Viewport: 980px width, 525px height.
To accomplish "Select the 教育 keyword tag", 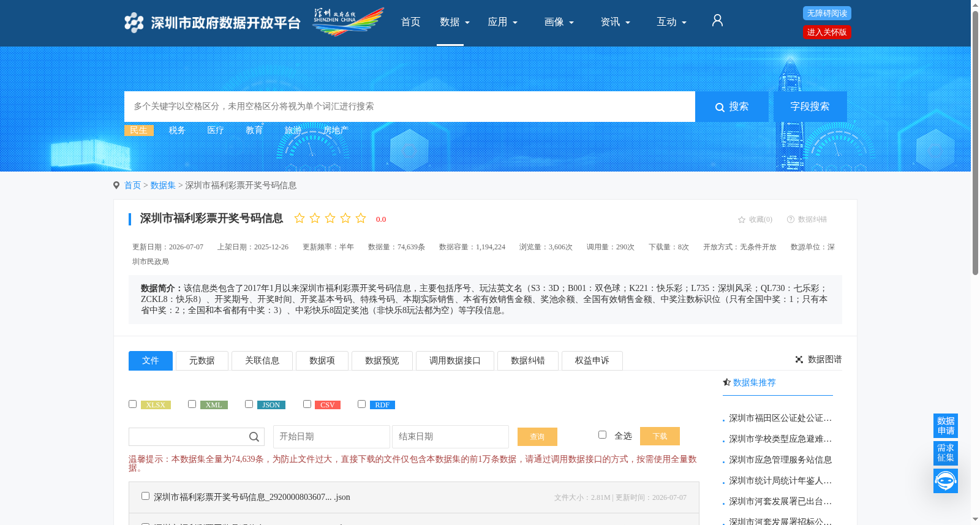I will point(254,130).
